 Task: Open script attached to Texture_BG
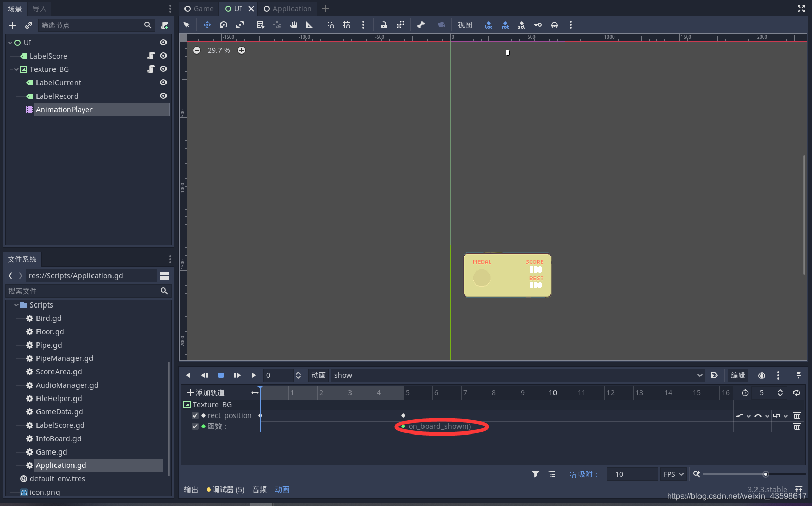pos(151,69)
